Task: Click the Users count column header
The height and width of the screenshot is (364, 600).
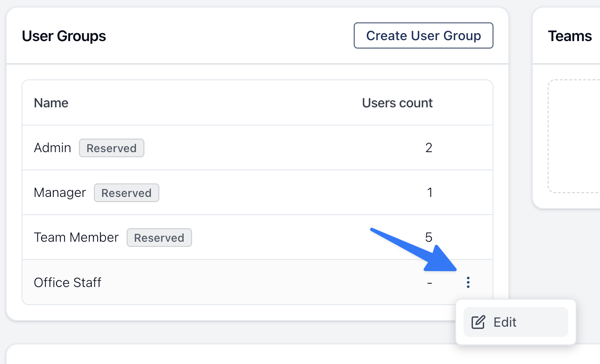Action: point(397,103)
